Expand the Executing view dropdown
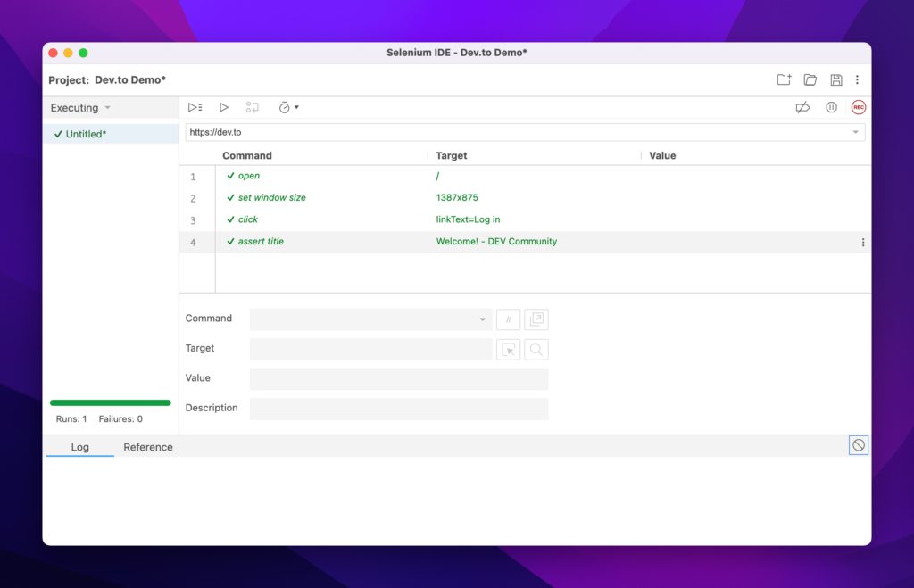The width and height of the screenshot is (914, 588). point(80,108)
